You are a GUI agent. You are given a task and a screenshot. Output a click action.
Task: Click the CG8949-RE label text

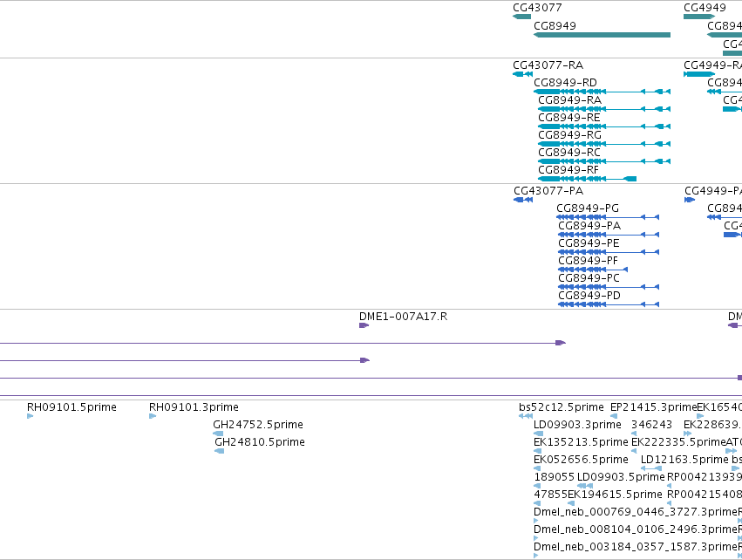point(569,118)
